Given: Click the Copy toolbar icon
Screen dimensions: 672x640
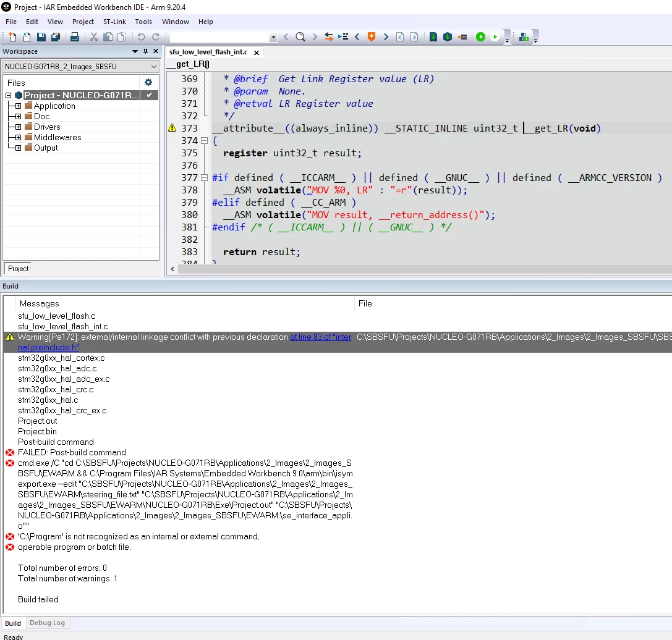Looking at the screenshot, I should click(108, 37).
